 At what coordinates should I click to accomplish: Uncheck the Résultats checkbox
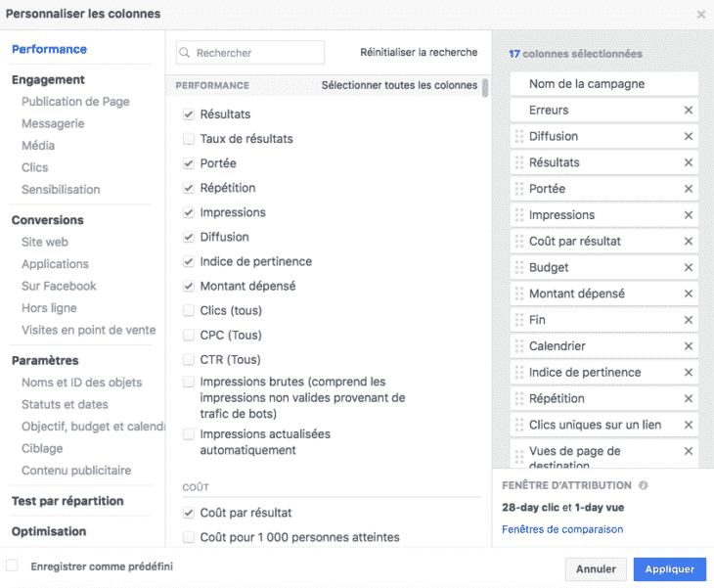click(189, 114)
